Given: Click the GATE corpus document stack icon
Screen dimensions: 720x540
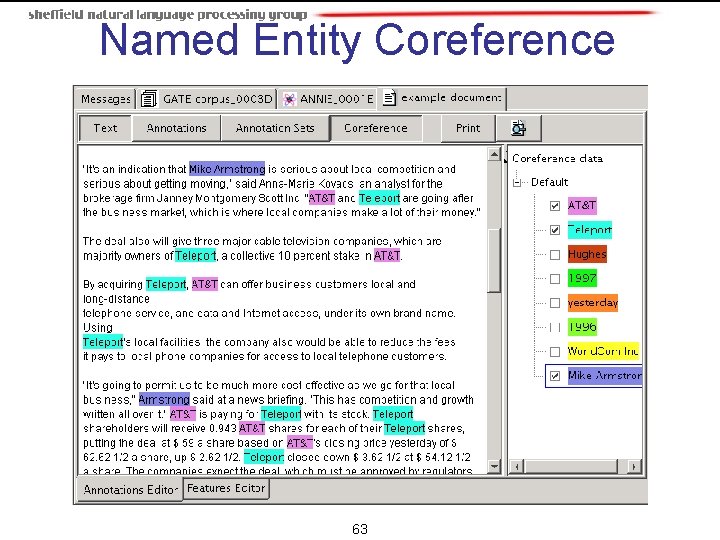Looking at the screenshot, I should click(x=148, y=99).
